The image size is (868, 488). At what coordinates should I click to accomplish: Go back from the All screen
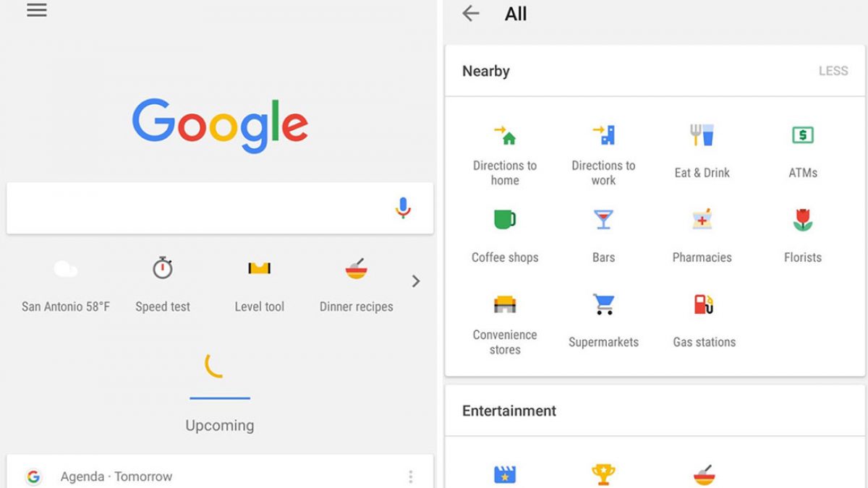(x=471, y=13)
